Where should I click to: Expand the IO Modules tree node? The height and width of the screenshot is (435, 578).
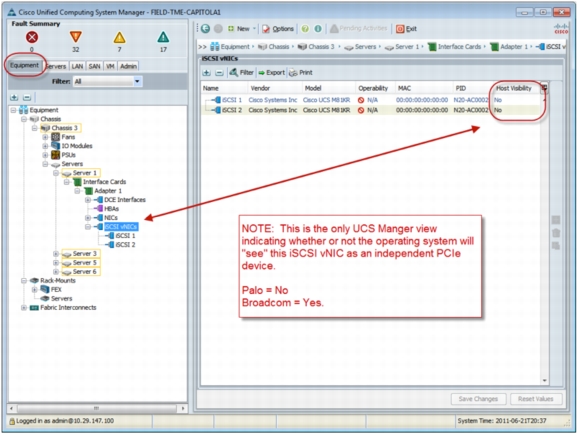tap(45, 146)
